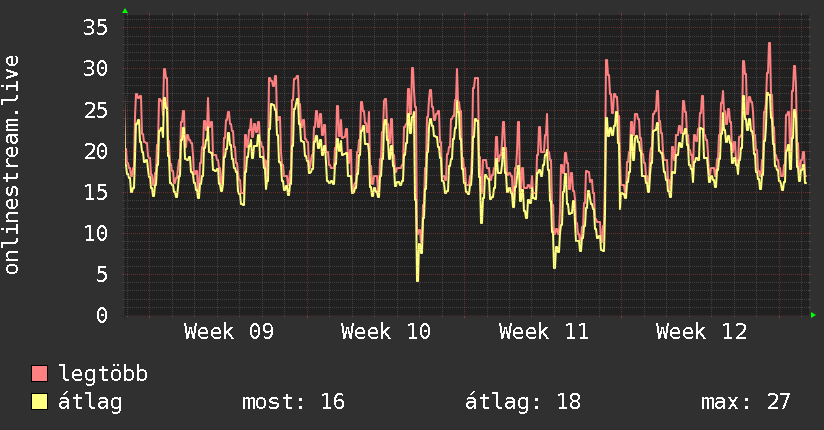The height and width of the screenshot is (430, 824).
Task: Click the green arrow atop the y-axis
Action: [x=125, y=11]
